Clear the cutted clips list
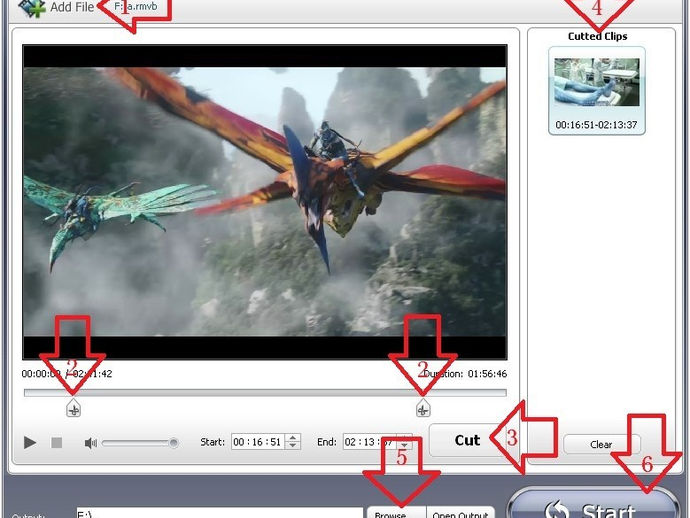Screen dimensions: 690x518 [601, 445]
